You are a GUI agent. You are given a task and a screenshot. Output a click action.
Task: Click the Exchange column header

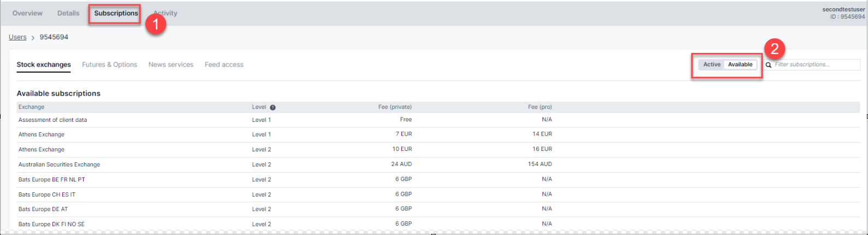click(x=31, y=107)
